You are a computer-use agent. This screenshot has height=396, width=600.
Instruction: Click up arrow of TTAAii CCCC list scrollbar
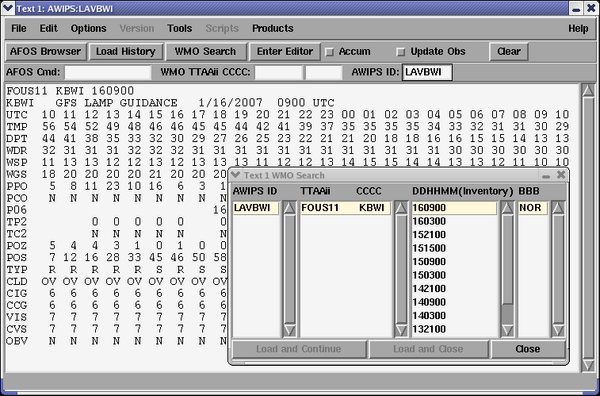[401, 208]
